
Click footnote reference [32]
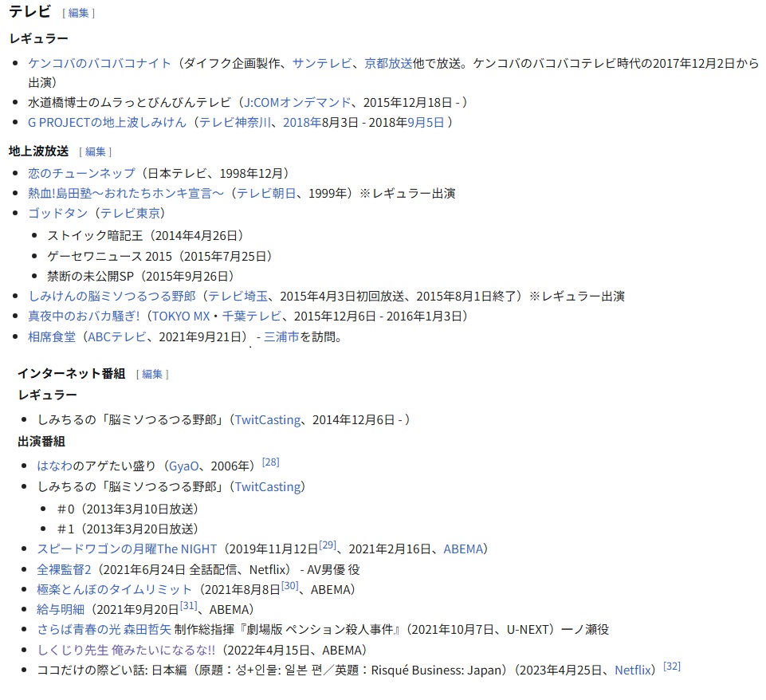(x=672, y=667)
